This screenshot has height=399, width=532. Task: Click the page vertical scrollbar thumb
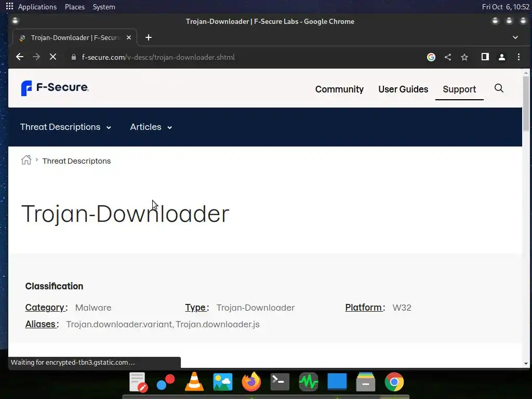[526, 103]
